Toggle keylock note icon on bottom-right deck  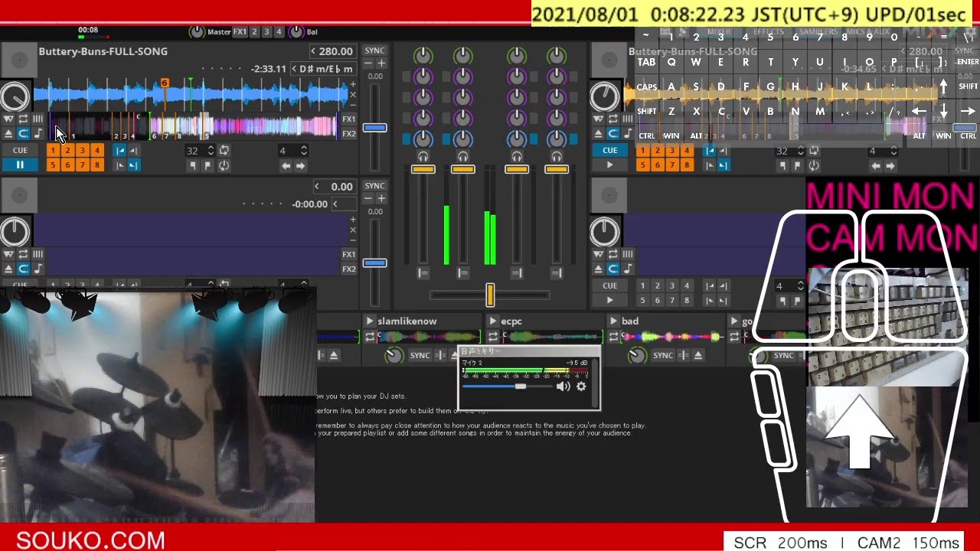[x=628, y=269]
